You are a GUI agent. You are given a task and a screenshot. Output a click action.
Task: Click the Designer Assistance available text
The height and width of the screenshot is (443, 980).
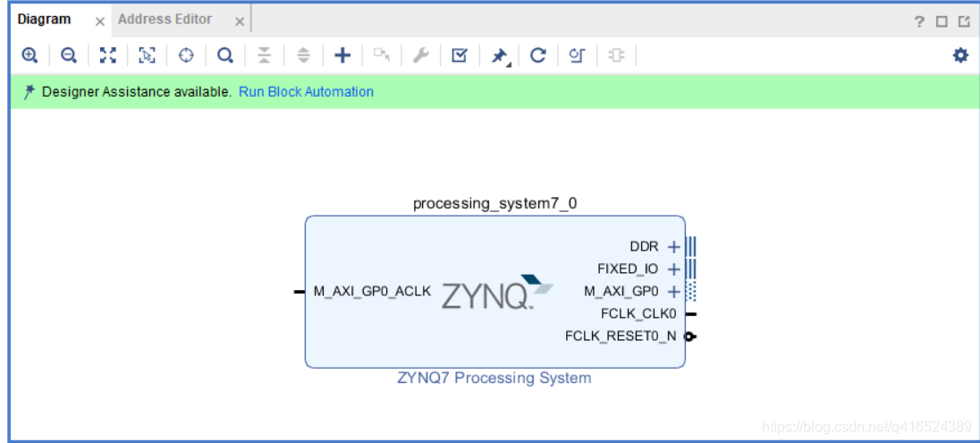point(137,92)
